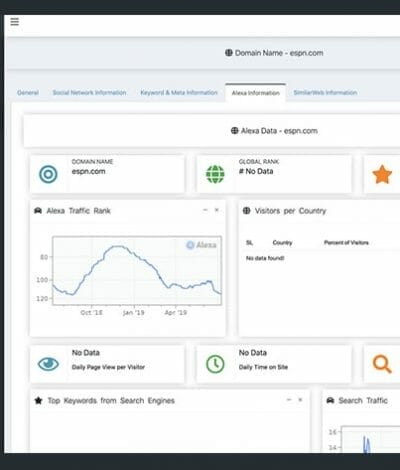Minimize Top Keywords from Search Engines panel
Screen dimensions: 400x470
[289, 400]
